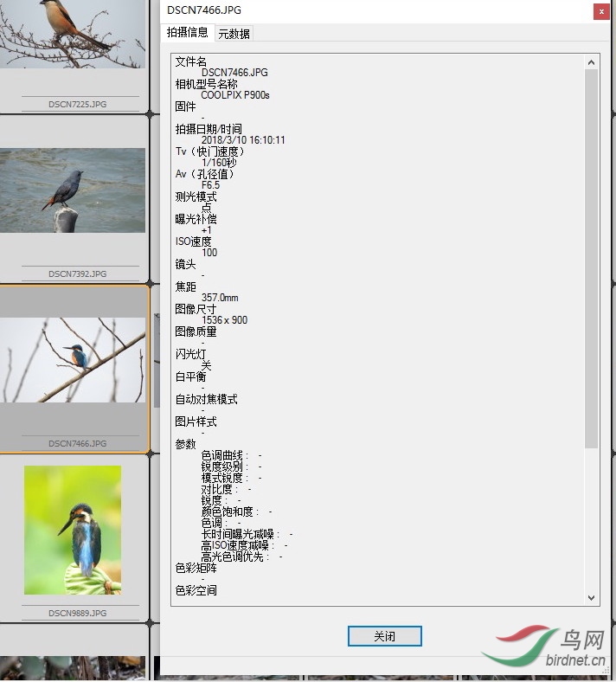Viewport: 616px width, 682px height.
Task: Click the 1536 x 900 image size value
Action: [224, 320]
